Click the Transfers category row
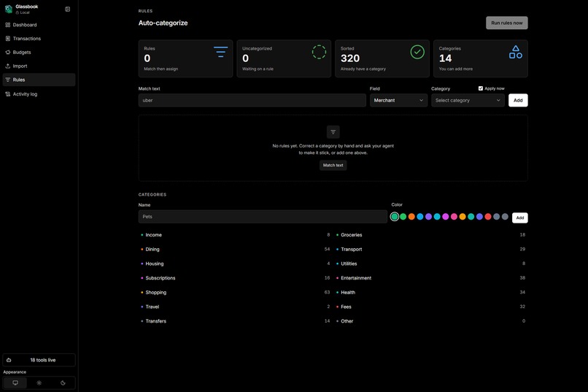This screenshot has width=588, height=392. coord(235,321)
